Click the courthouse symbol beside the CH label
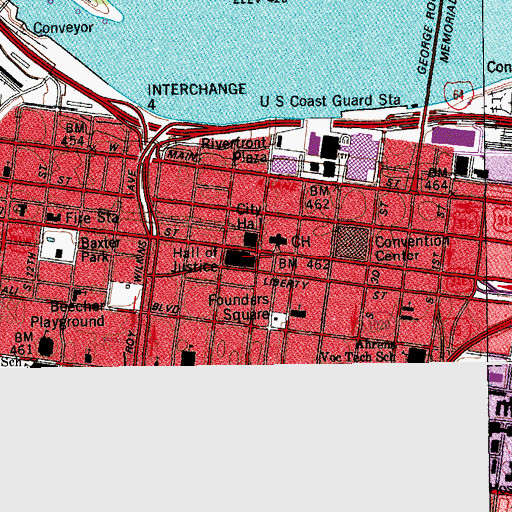 coord(278,241)
